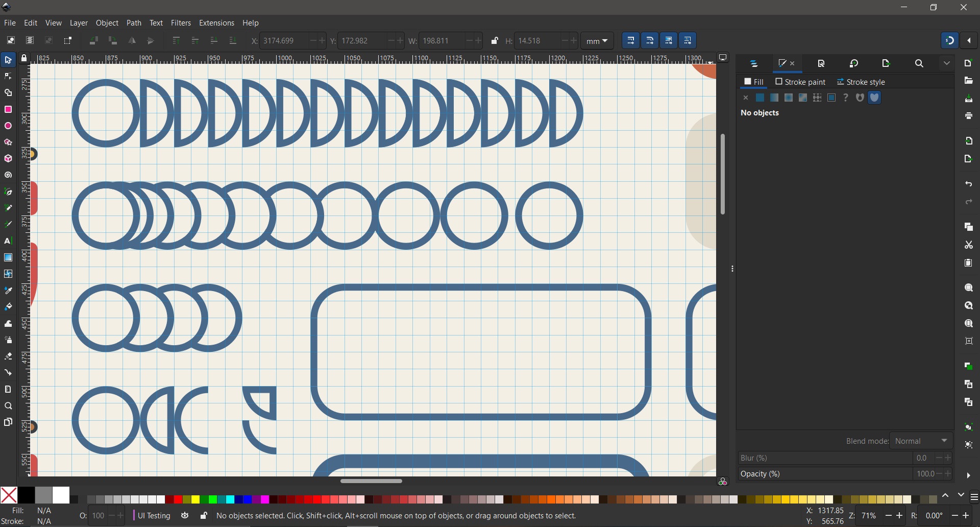980x527 pixels.
Task: Select the Gradient tool
Action: click(8, 257)
